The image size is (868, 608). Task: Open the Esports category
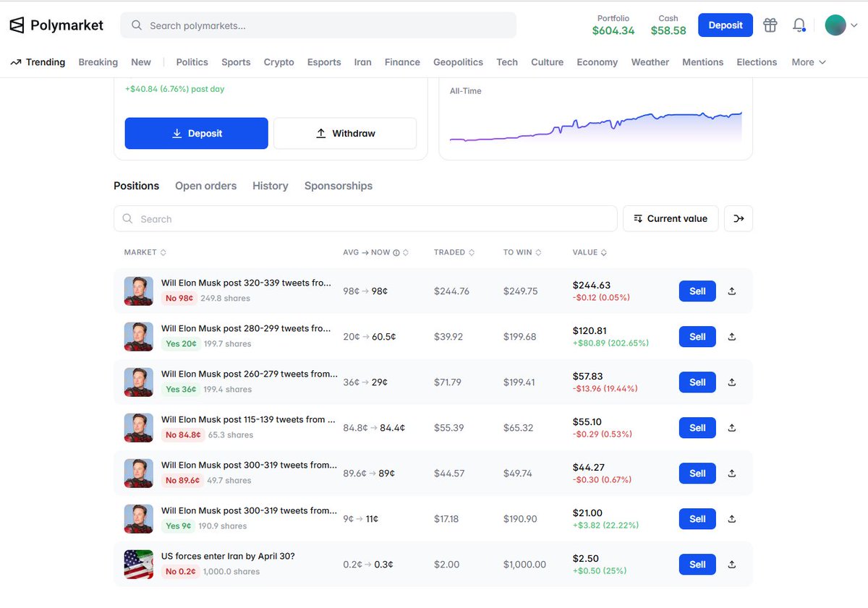point(324,62)
